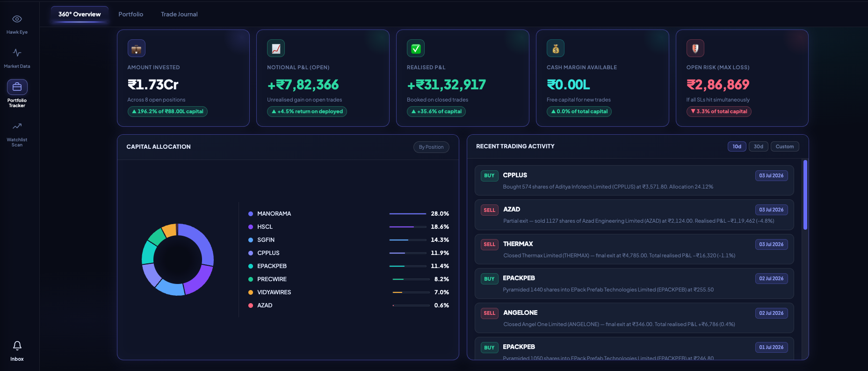
Task: Click the +₹7,82,366 notional P&L value
Action: [303, 85]
